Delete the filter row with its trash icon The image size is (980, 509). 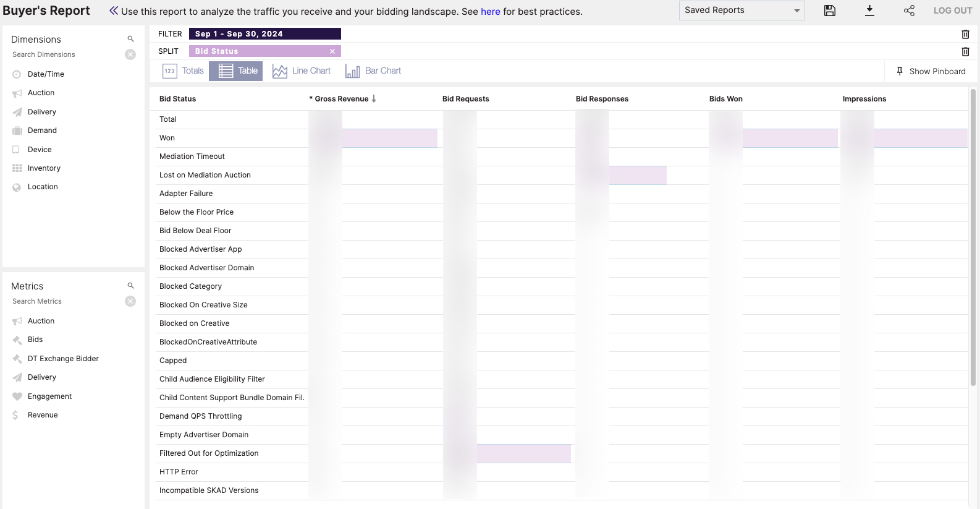pos(965,35)
